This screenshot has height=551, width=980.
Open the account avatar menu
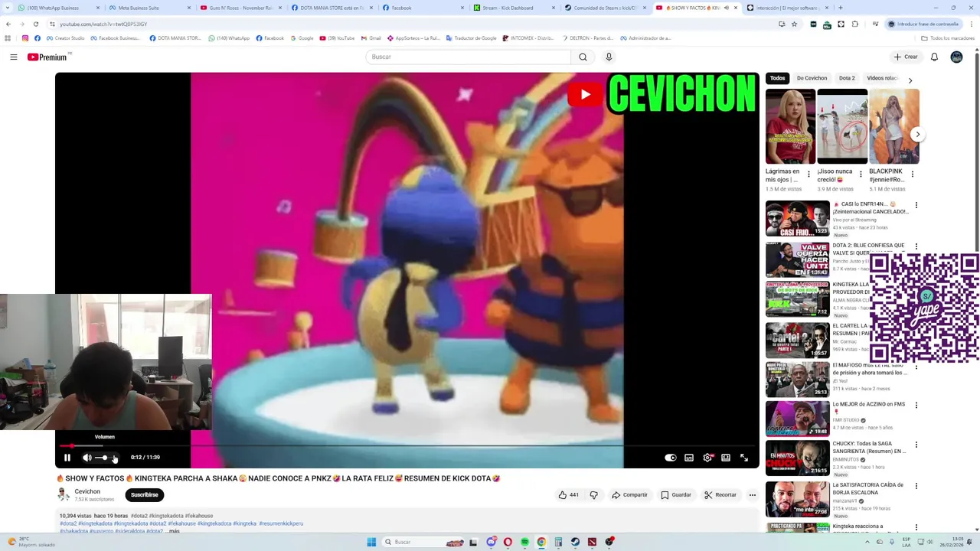[956, 57]
